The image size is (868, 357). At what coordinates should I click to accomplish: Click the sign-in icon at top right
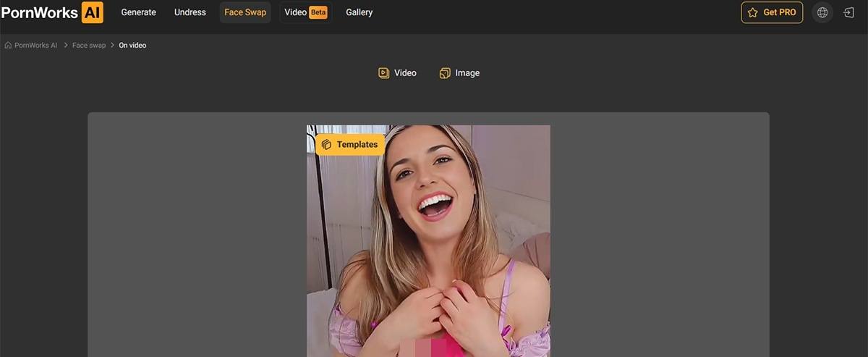(849, 12)
